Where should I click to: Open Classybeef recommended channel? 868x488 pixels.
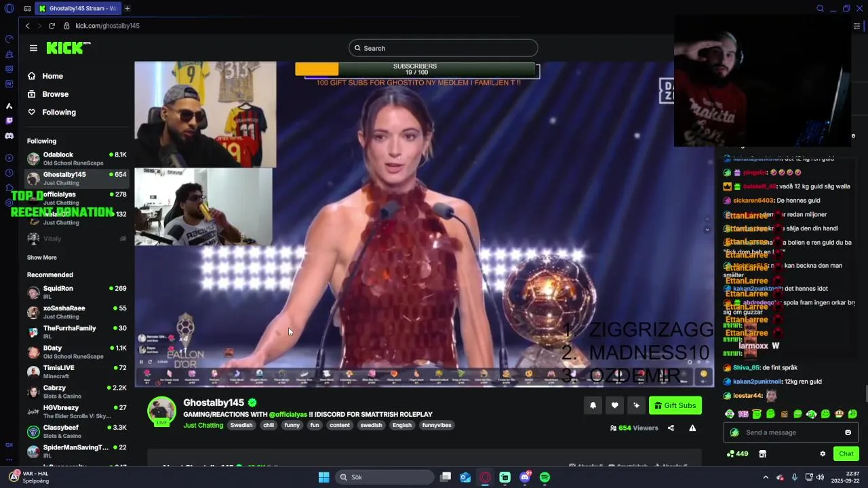pyautogui.click(x=77, y=431)
